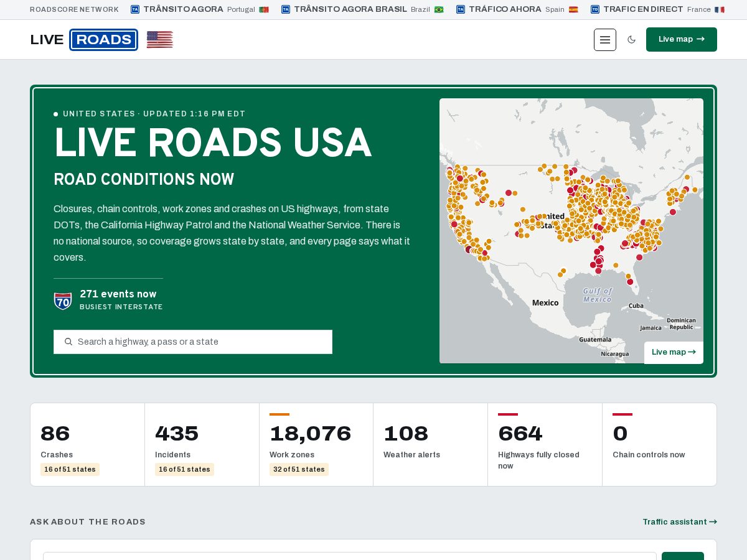Click the Live Roads logo
The width and height of the screenshot is (747, 560).
click(84, 40)
